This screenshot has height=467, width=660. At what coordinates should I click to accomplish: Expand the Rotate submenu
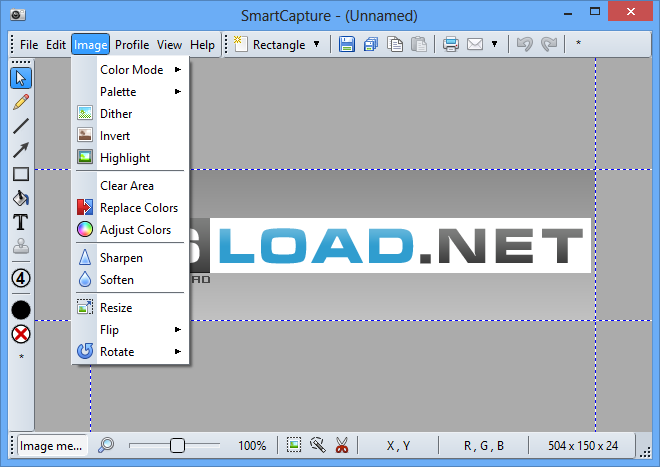pyautogui.click(x=130, y=352)
